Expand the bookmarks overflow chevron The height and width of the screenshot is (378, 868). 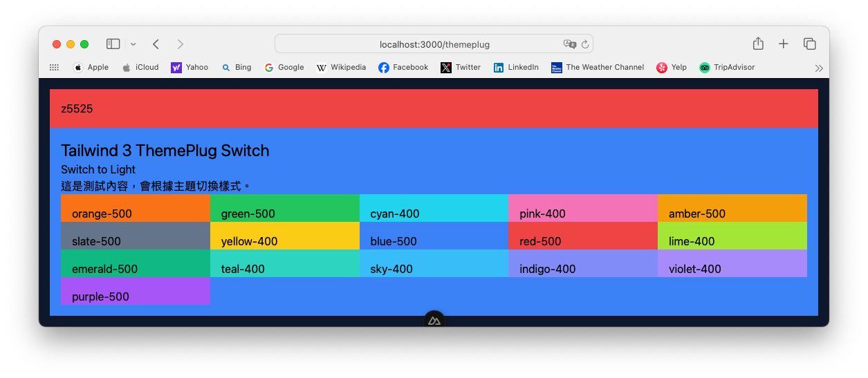(819, 68)
